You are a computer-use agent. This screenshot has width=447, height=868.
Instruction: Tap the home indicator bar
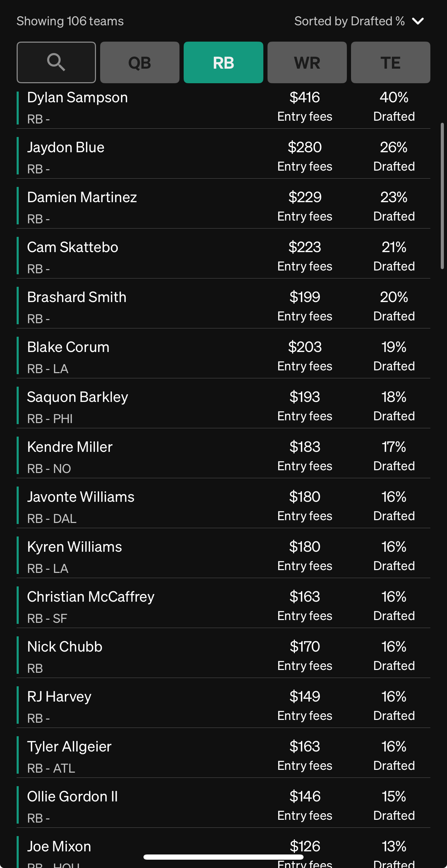point(223,857)
